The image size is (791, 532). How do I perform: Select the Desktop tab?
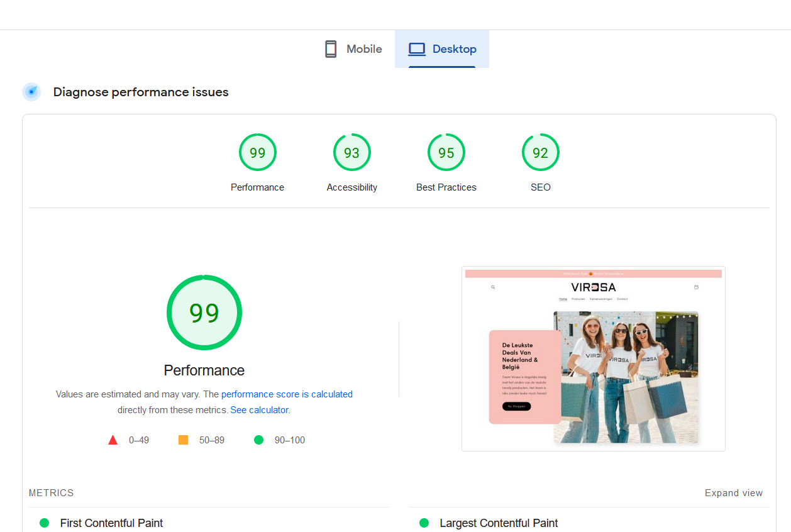tap(442, 49)
